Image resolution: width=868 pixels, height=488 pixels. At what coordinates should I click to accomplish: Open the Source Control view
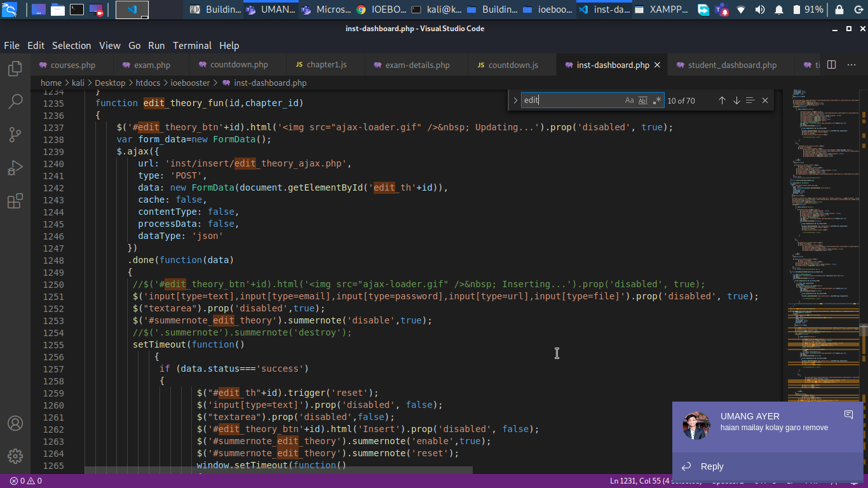[x=15, y=135]
